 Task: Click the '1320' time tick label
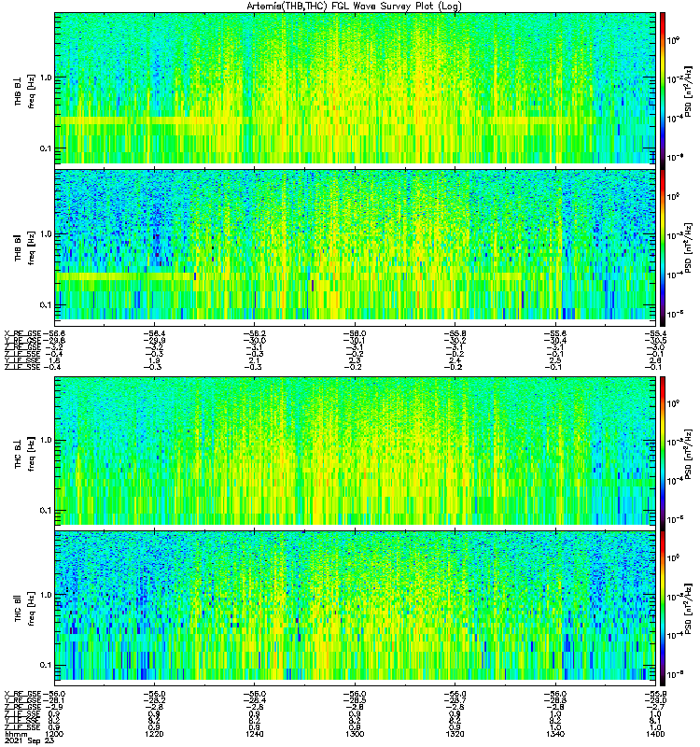point(455,734)
